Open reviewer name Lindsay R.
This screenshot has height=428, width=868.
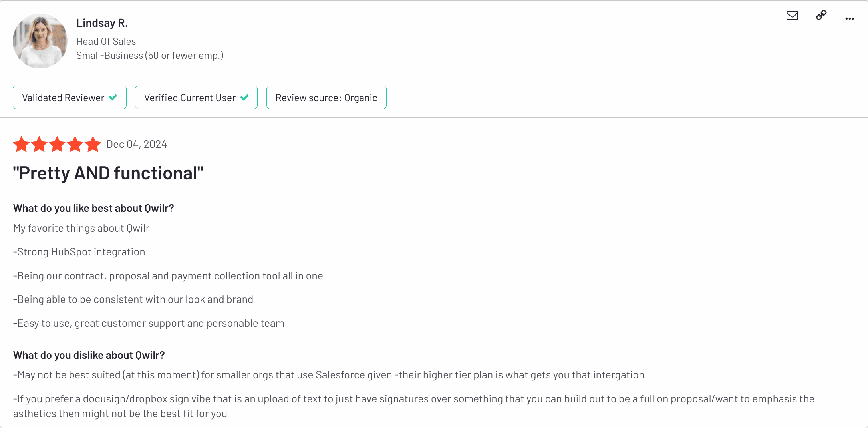pos(102,23)
